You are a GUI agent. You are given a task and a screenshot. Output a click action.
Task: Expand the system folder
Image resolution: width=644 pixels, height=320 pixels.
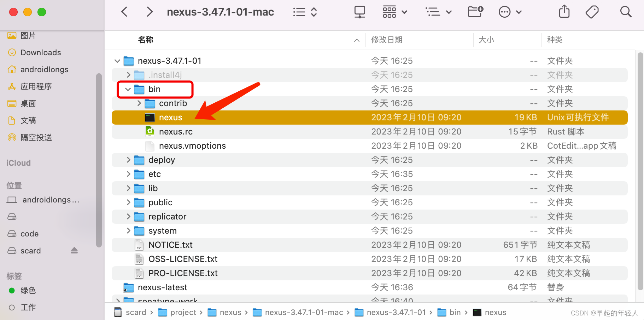tap(128, 231)
